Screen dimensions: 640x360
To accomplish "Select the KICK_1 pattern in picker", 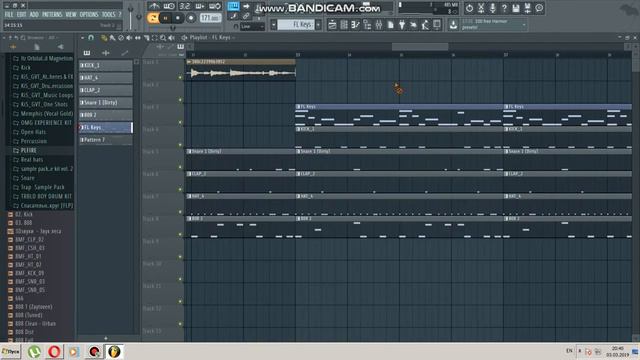I will pyautogui.click(x=106, y=65).
